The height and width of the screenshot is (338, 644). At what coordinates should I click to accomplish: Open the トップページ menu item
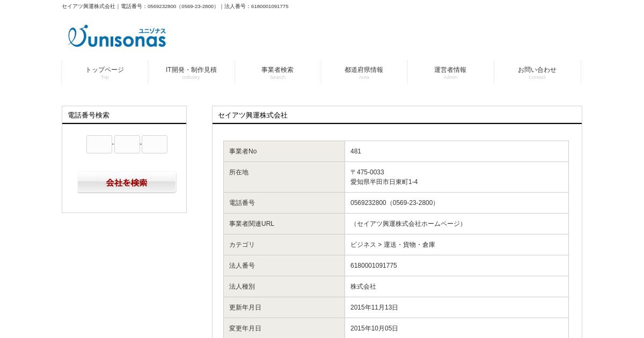[105, 72]
